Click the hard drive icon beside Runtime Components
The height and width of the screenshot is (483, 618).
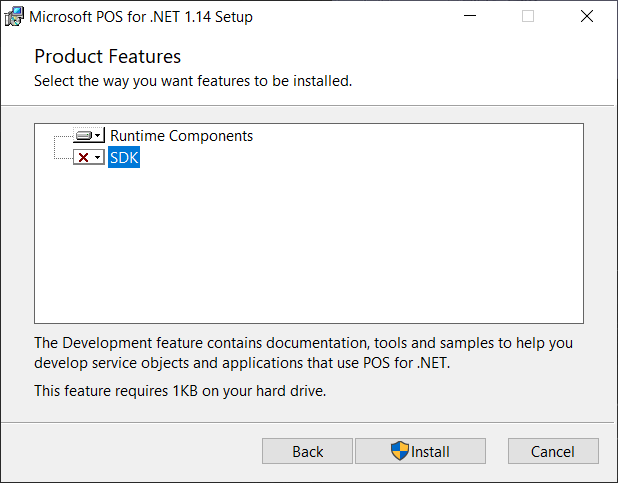[x=84, y=136]
